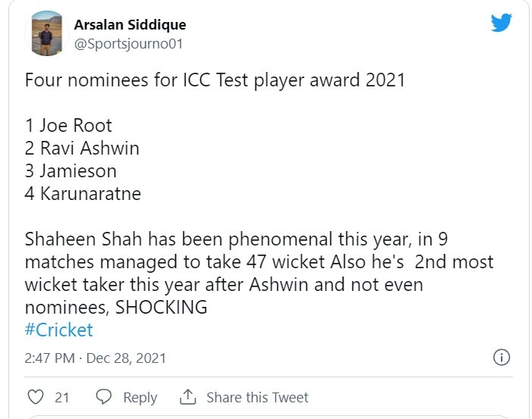532x419 pixels.
Task: Like the tweet with the heart icon
Action: click(35, 397)
